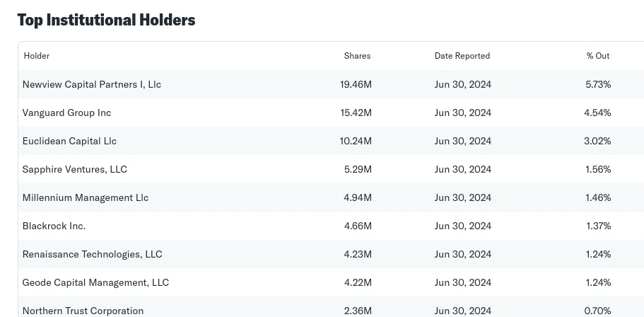
Task: Select Newview Capital Partners I, Llc
Action: pos(92,85)
